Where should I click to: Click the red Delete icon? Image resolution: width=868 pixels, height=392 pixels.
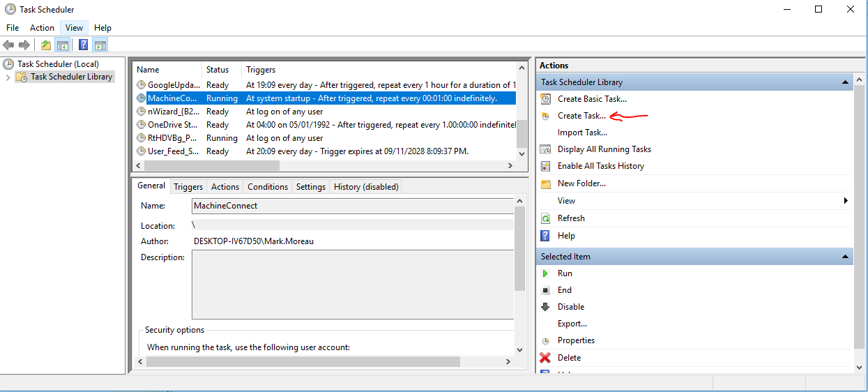point(545,358)
